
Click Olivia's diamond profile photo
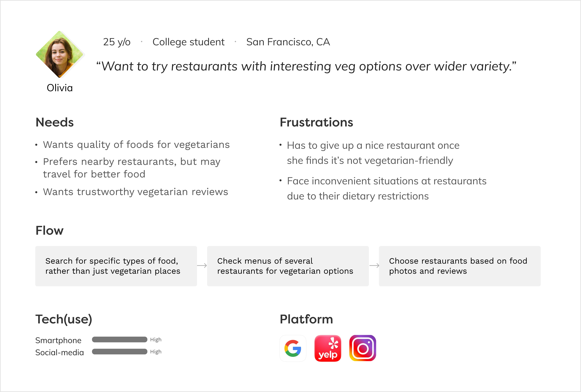coord(60,54)
